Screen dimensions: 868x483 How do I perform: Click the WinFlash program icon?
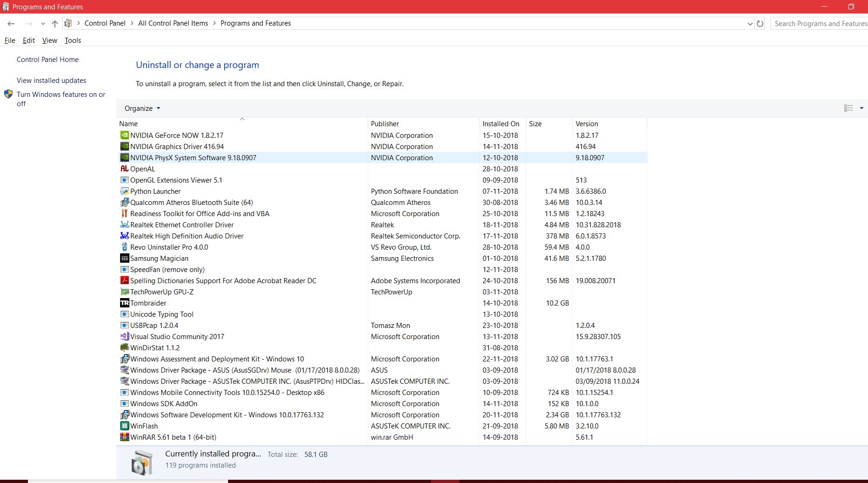click(x=124, y=426)
